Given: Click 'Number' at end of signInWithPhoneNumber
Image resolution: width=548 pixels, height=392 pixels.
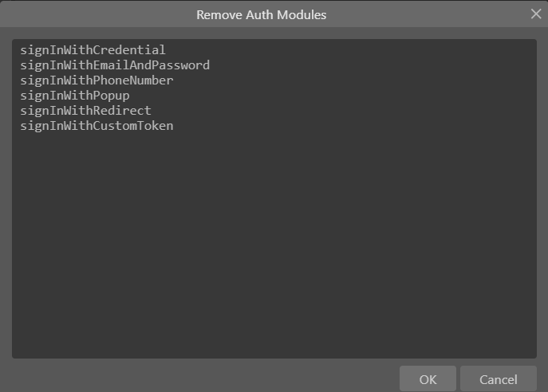Looking at the screenshot, I should [152, 80].
